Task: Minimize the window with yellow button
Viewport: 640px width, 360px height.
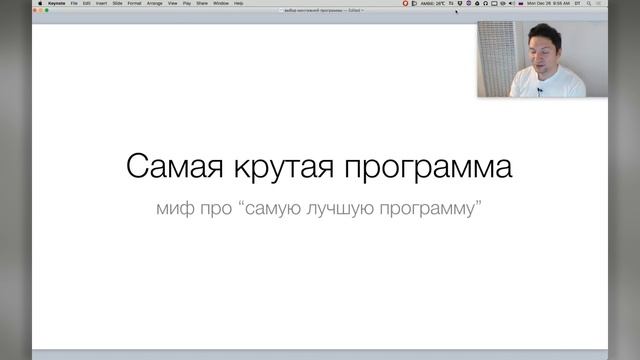Action: pos(41,10)
